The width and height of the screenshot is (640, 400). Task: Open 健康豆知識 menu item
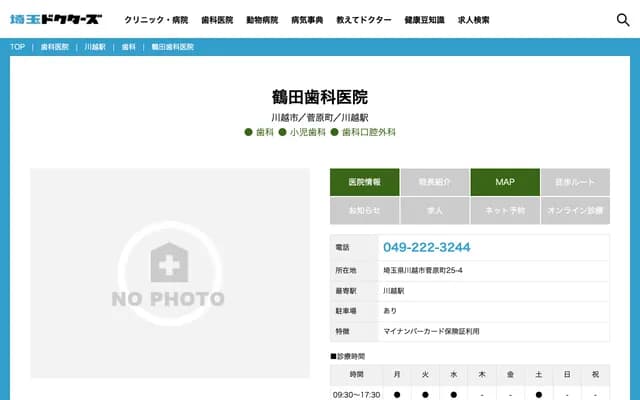(424, 20)
